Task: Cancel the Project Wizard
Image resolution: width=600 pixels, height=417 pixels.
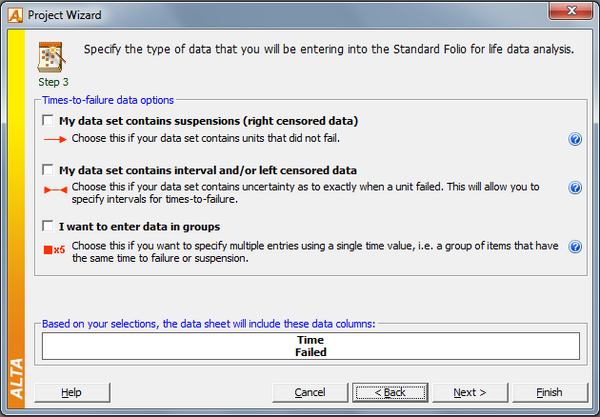Action: pyautogui.click(x=310, y=392)
